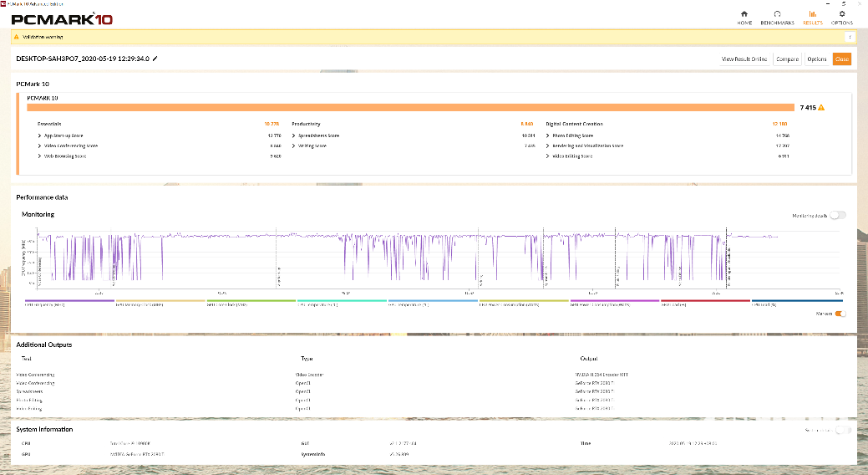Image resolution: width=868 pixels, height=475 pixels.
Task: Click the CPU label in System Information
Action: pyautogui.click(x=25, y=443)
